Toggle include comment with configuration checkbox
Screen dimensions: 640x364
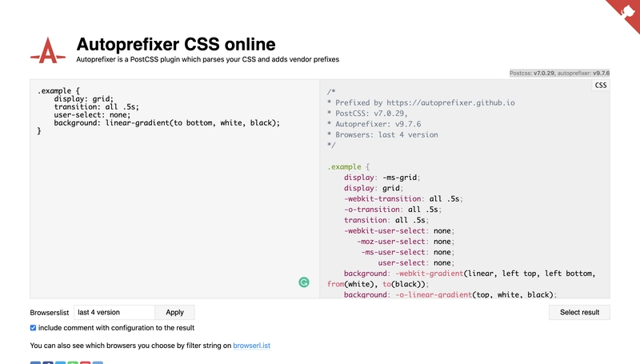coord(33,328)
